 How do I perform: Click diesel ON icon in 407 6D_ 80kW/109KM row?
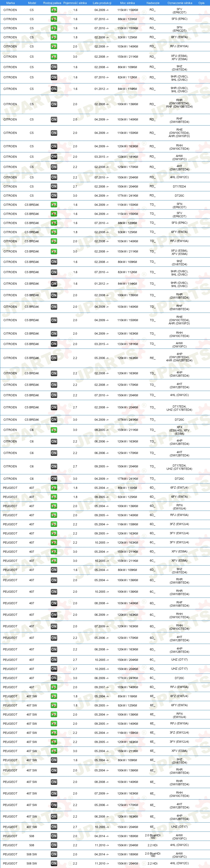tap(54, 570)
